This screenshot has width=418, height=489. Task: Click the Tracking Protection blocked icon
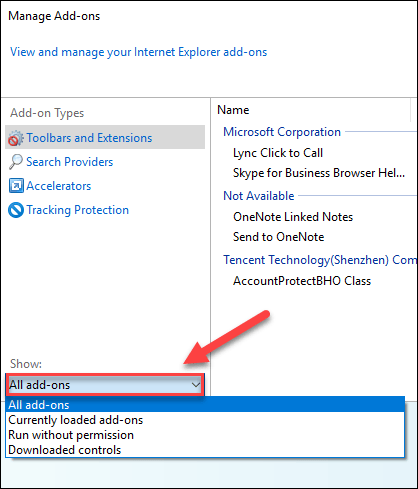point(16,210)
